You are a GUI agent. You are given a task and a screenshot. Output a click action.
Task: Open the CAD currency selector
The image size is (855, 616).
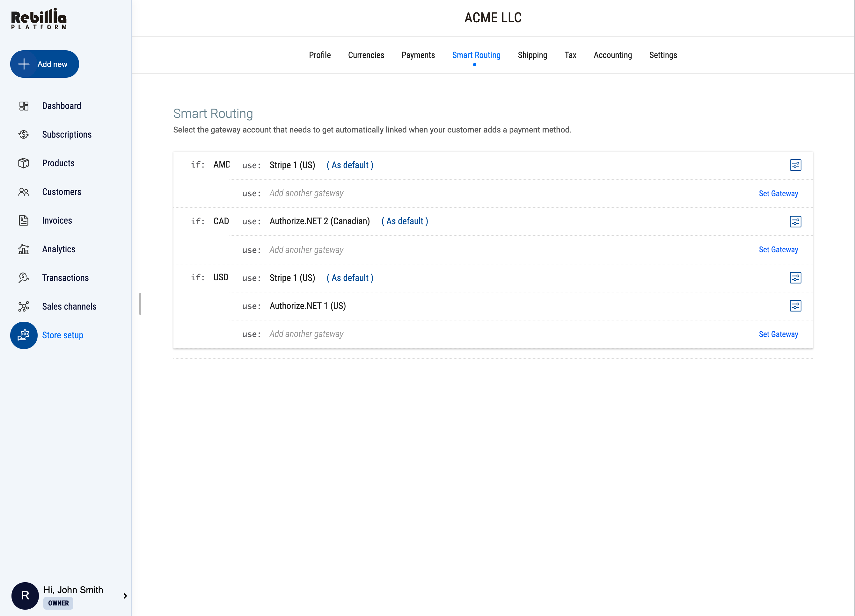221,221
